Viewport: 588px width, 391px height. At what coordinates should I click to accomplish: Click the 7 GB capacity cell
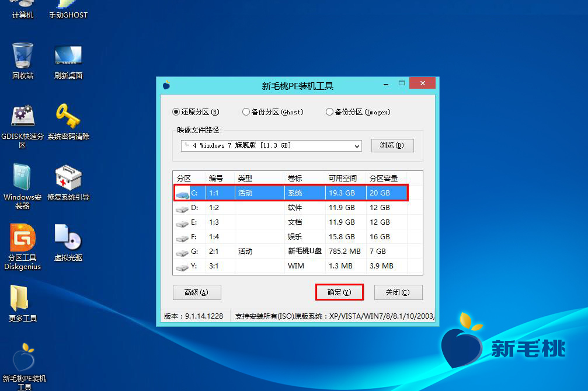click(378, 252)
